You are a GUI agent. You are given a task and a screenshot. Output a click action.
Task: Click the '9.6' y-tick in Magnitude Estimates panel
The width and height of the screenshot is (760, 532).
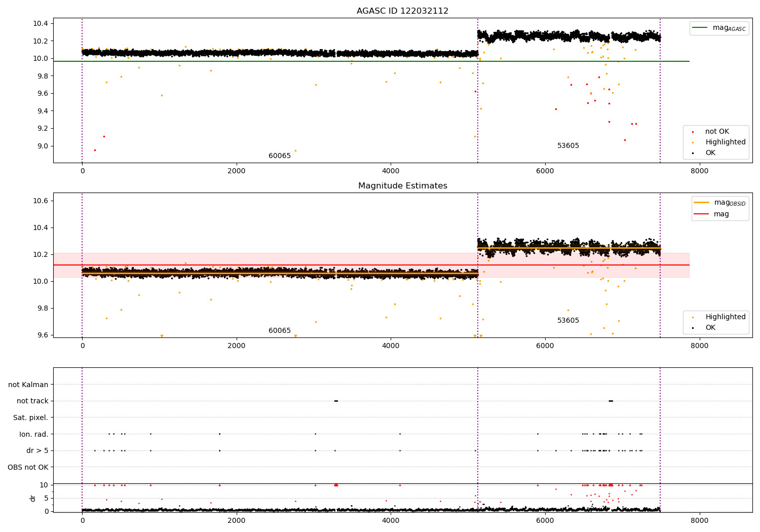(x=43, y=335)
